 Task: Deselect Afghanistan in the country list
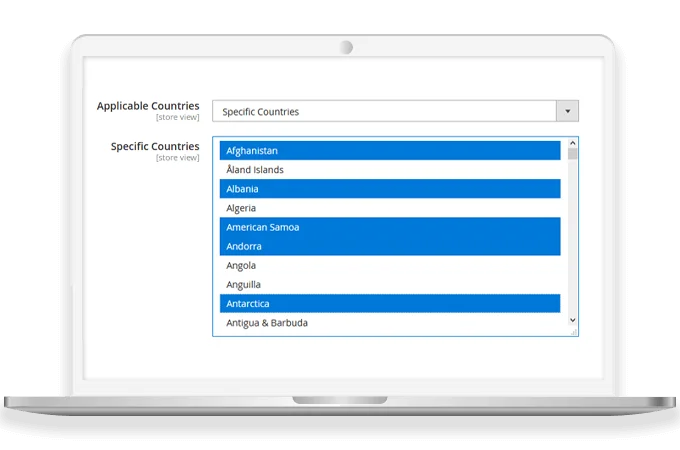[390, 151]
